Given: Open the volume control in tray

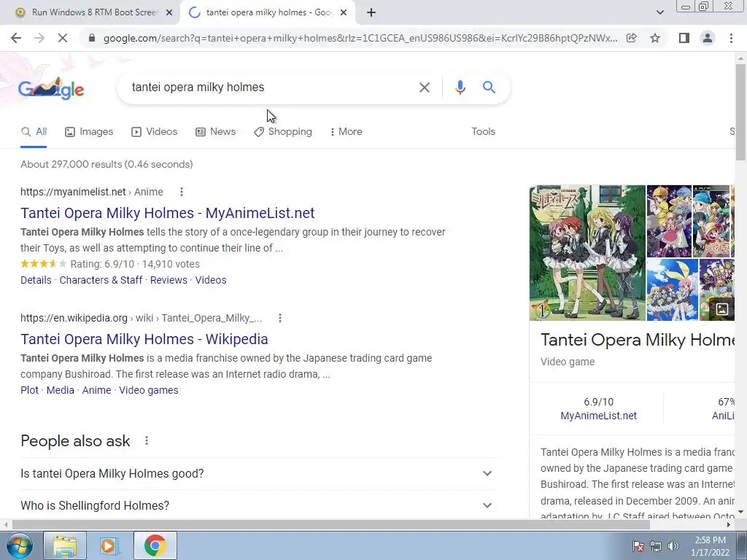Looking at the screenshot, I should (673, 546).
